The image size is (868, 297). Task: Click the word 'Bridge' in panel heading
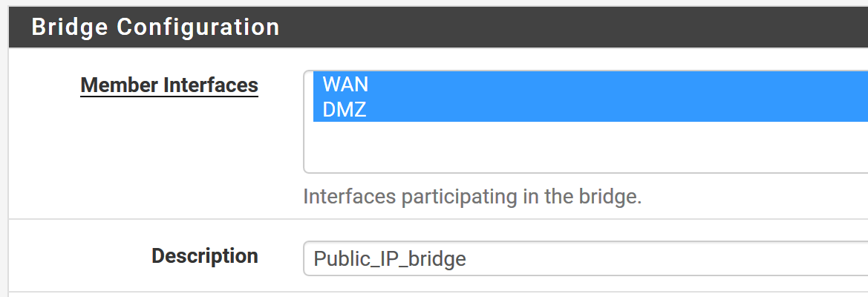(x=71, y=27)
